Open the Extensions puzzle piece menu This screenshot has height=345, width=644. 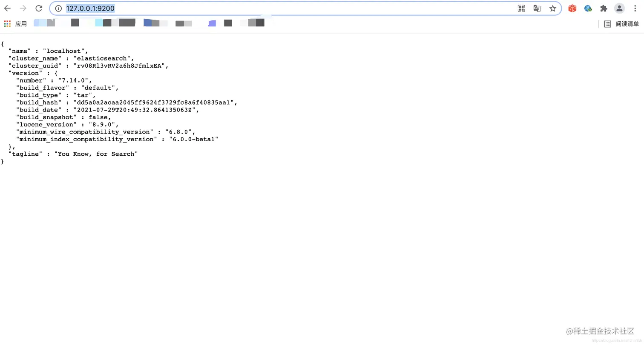tap(604, 9)
